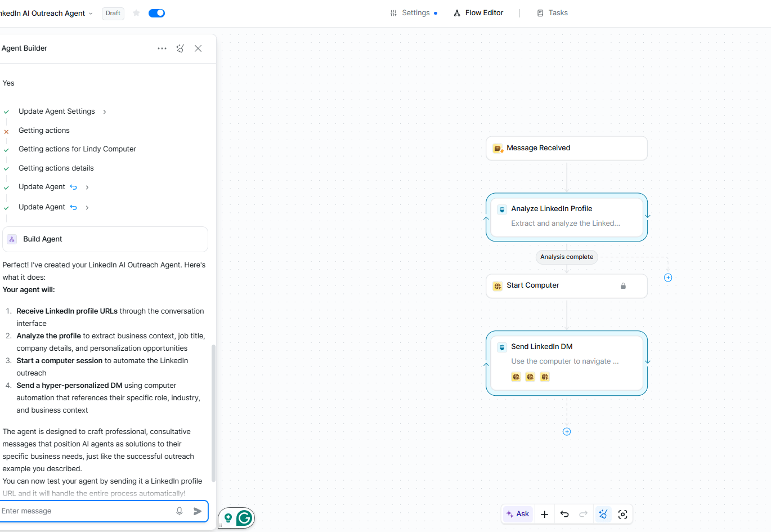Viewport: 771px width, 532px height.
Task: Click the Build Agent card icon
Action: click(12, 239)
